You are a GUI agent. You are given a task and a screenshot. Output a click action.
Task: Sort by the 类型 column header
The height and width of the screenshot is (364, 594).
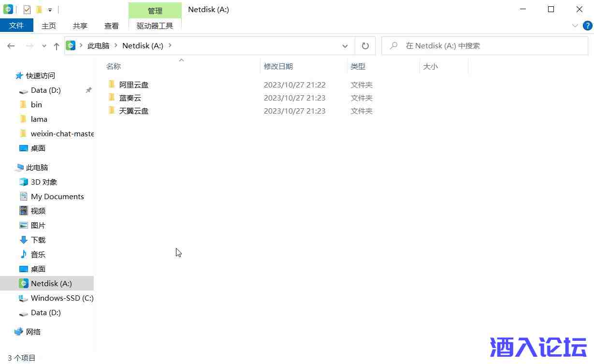pos(358,66)
